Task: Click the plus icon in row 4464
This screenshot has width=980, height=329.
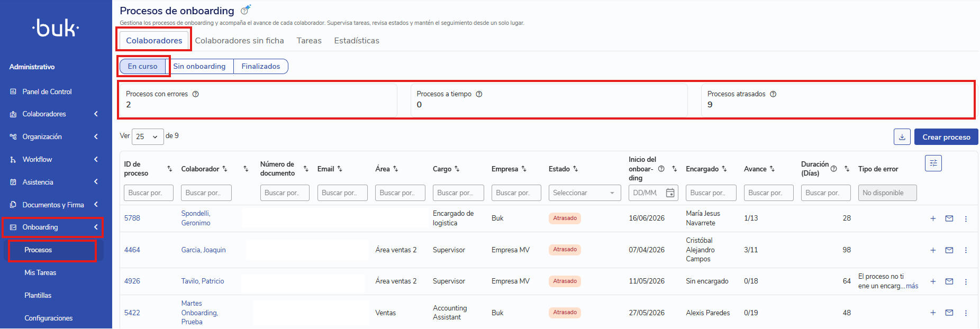Action: [x=933, y=250]
